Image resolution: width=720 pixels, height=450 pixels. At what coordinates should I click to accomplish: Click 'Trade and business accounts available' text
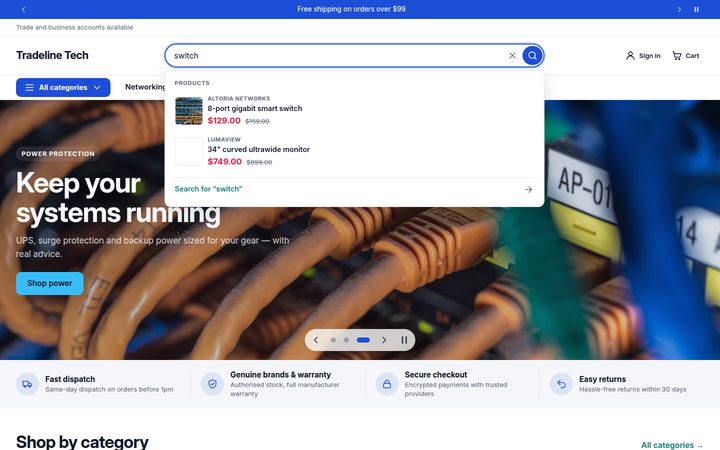[x=74, y=28]
